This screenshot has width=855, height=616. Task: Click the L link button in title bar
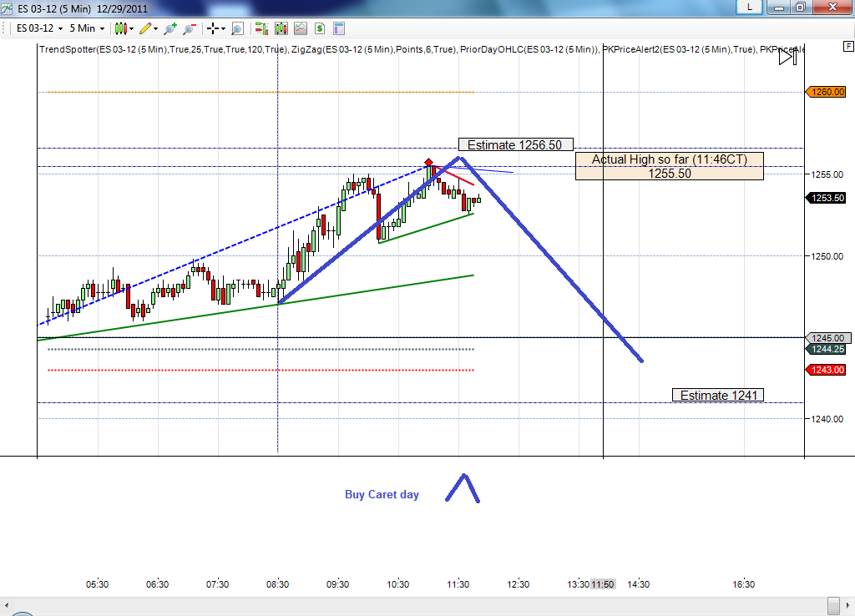click(x=749, y=7)
